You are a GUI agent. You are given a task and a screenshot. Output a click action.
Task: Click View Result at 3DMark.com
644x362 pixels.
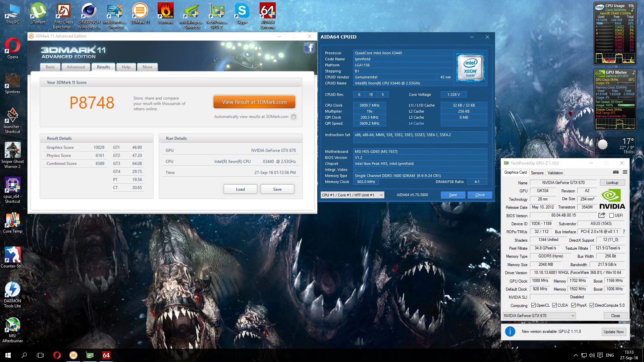tap(254, 102)
